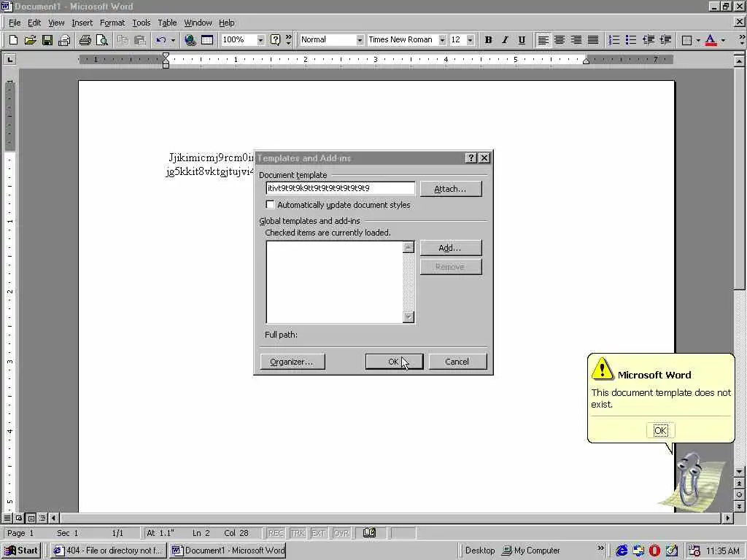Click the Increase Indent icon

(665, 40)
